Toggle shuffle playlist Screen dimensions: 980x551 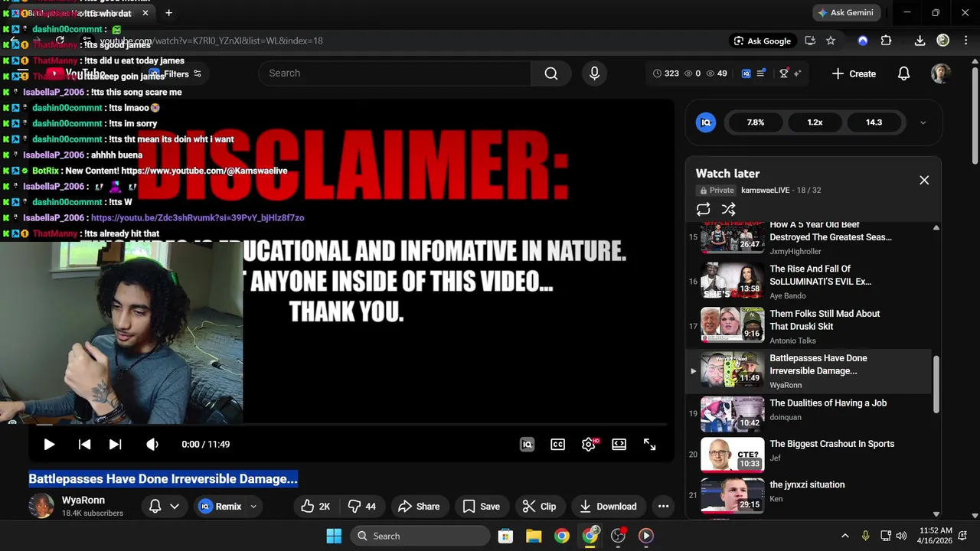(728, 209)
